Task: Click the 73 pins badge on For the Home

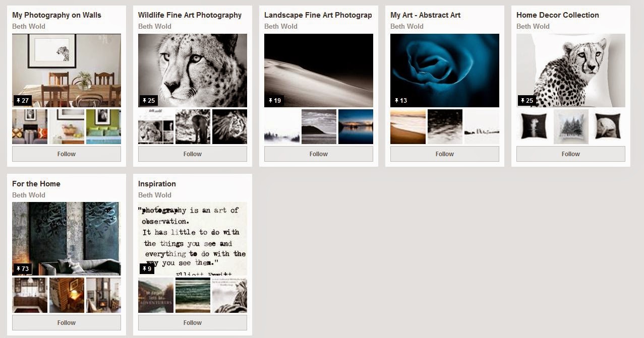Action: (x=23, y=268)
